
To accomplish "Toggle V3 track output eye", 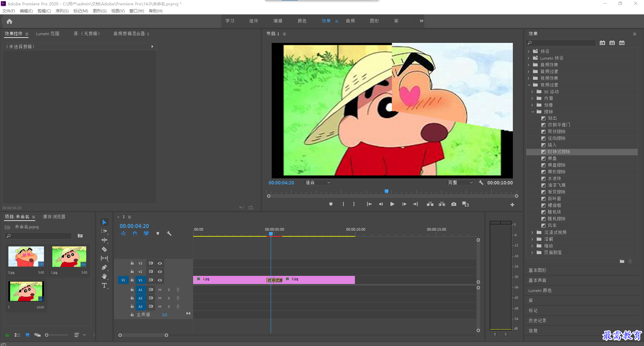I will (x=160, y=264).
